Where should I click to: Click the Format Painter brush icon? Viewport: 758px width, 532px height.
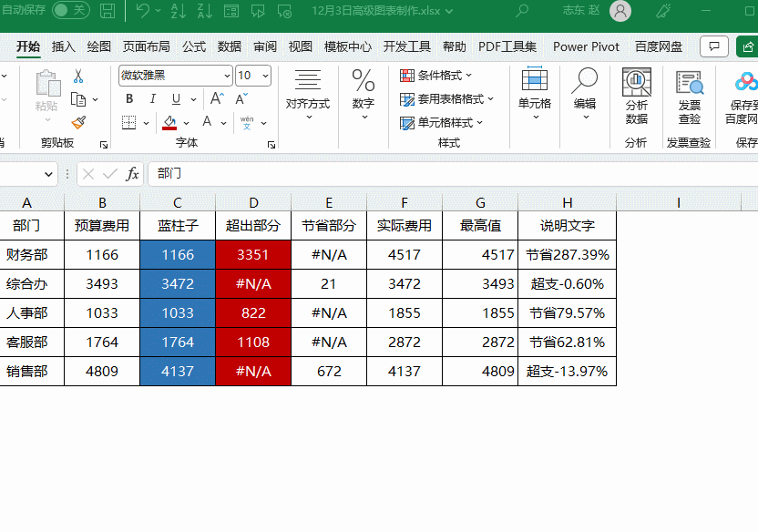(78, 122)
